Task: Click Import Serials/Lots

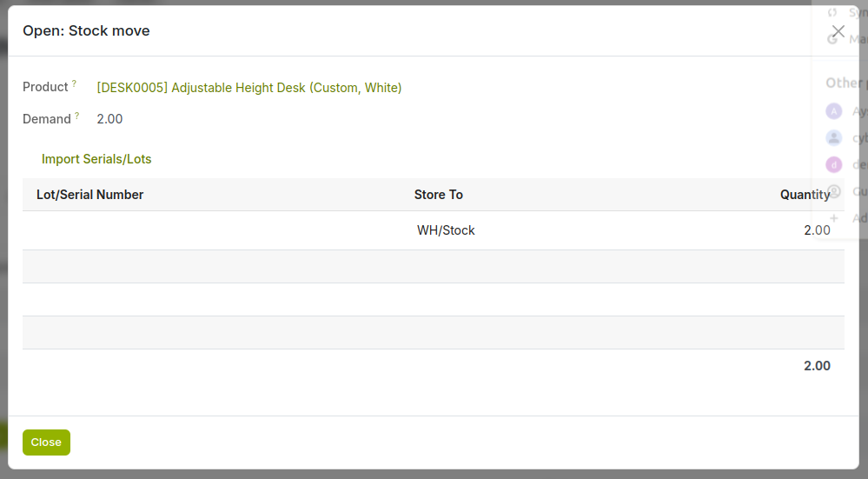Action: tap(96, 159)
